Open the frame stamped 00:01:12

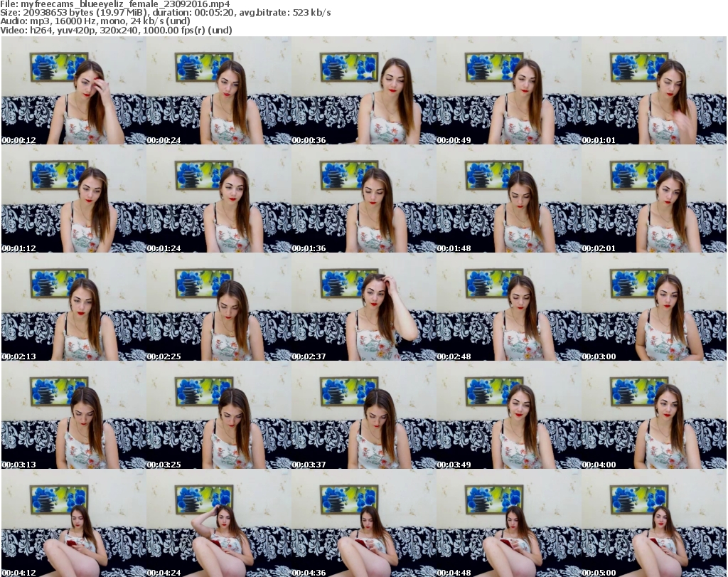click(x=74, y=198)
